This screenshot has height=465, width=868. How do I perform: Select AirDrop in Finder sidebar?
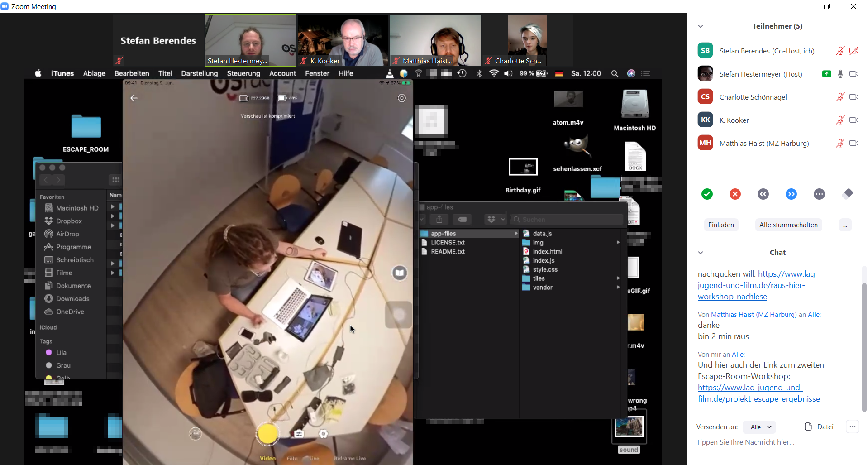pos(67,234)
